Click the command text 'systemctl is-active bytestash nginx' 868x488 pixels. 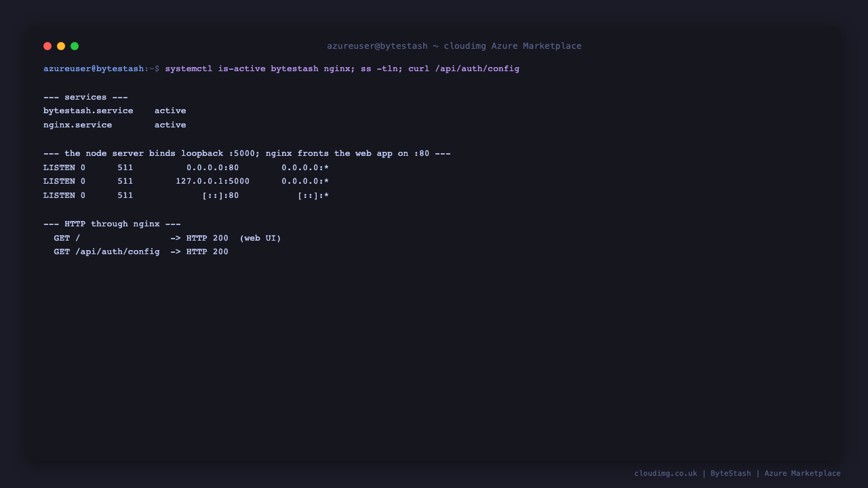point(257,68)
